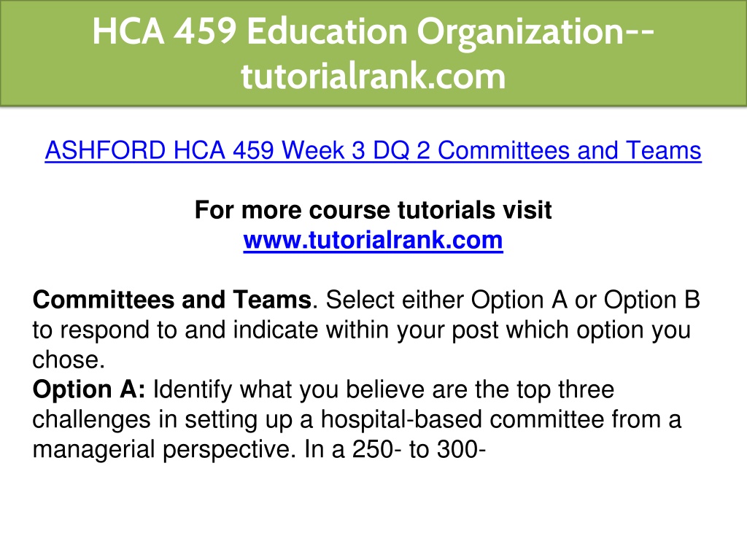Open the ASHFORD HCA 459 Week 3 link
Image resolution: width=747 pixels, height=560 pixels.
tap(373, 151)
